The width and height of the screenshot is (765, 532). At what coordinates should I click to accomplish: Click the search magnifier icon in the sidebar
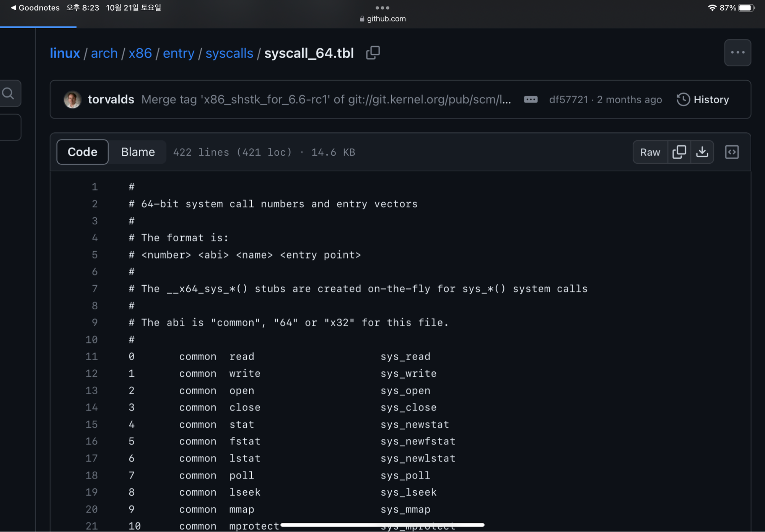pos(8,93)
